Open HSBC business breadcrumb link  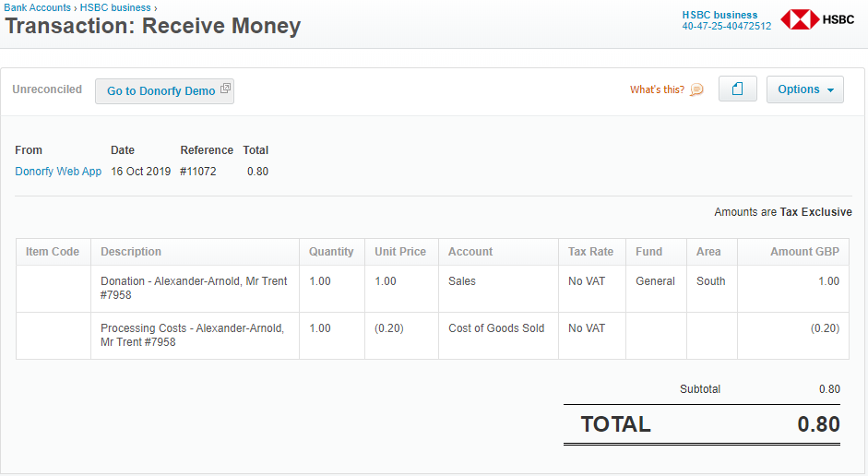coord(115,7)
